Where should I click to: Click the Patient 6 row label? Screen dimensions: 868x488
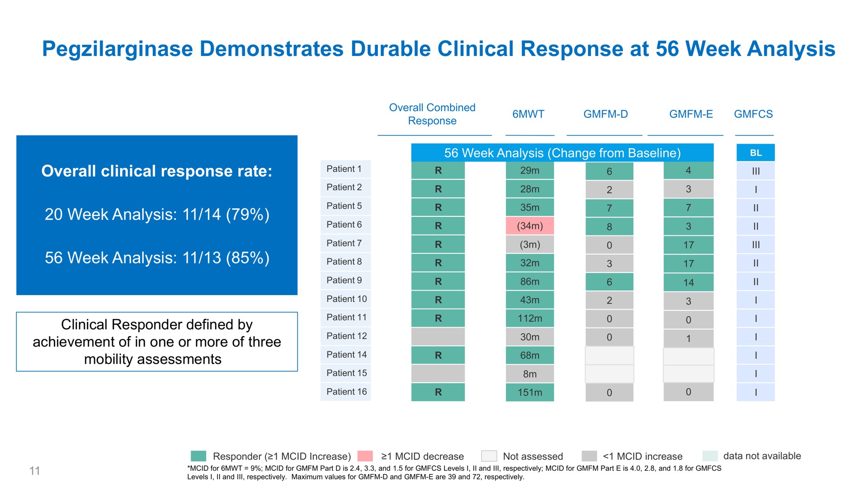point(345,225)
